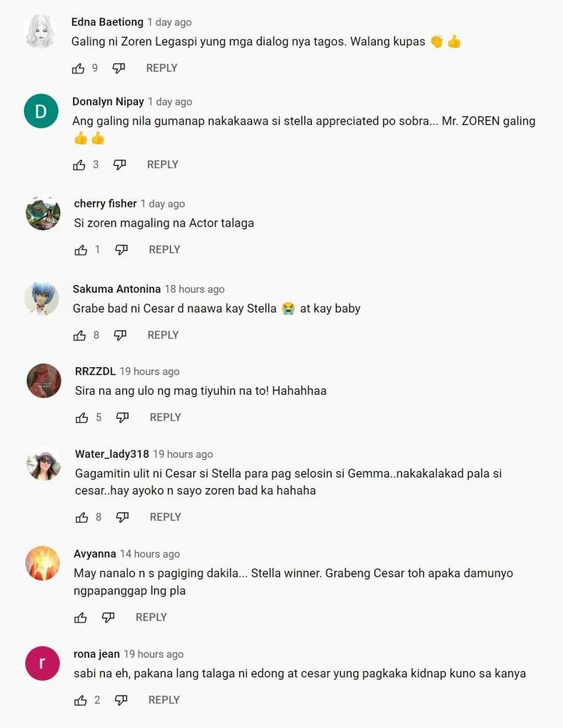The image size is (563, 728).
Task: Reply to Edna Baetiong's comment
Action: pos(161,68)
